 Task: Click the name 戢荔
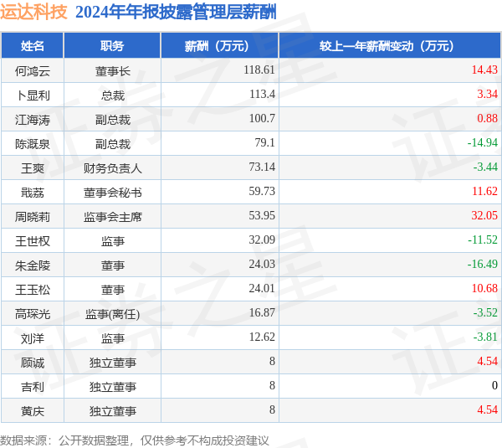point(33,193)
